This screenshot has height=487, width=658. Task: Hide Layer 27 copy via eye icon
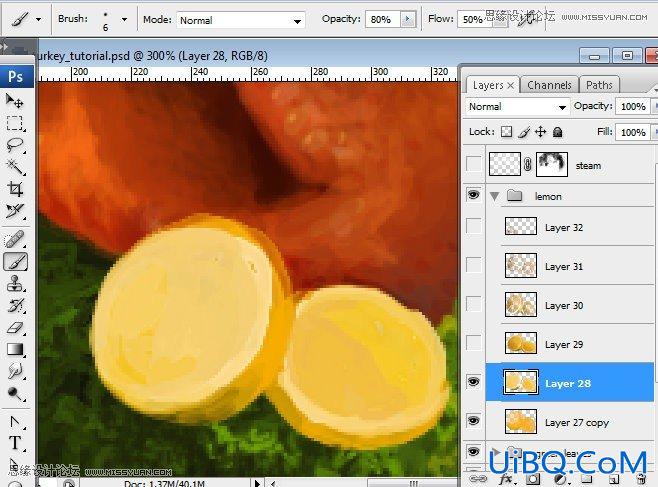click(x=474, y=420)
